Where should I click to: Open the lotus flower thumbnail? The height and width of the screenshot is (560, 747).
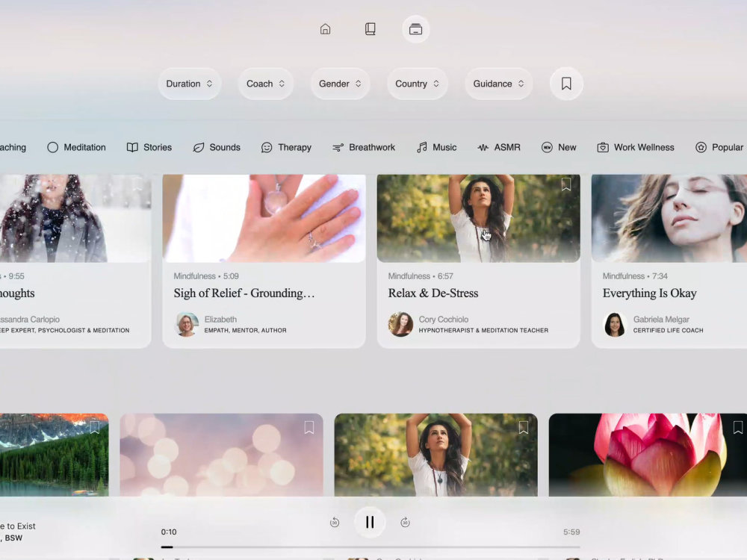[648, 455]
